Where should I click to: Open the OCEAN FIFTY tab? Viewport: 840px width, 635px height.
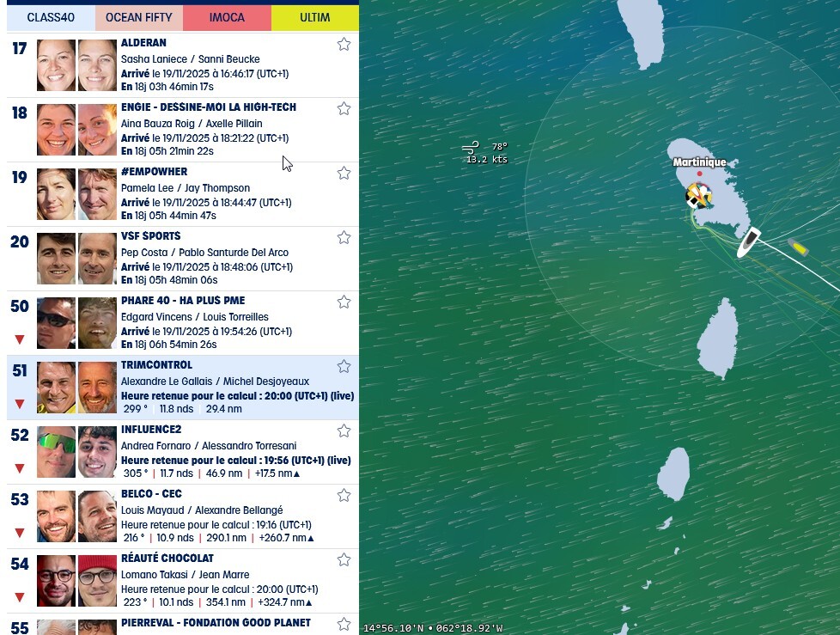point(138,17)
